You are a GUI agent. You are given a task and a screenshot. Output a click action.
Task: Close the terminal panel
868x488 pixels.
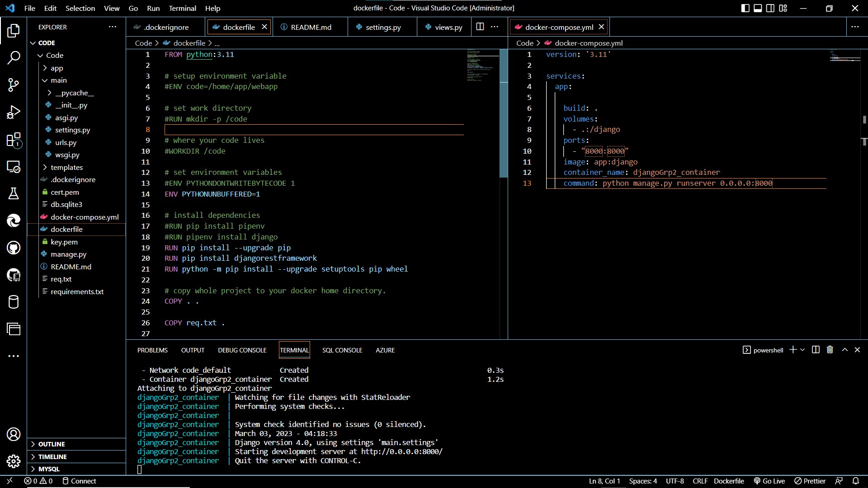coord(857,350)
